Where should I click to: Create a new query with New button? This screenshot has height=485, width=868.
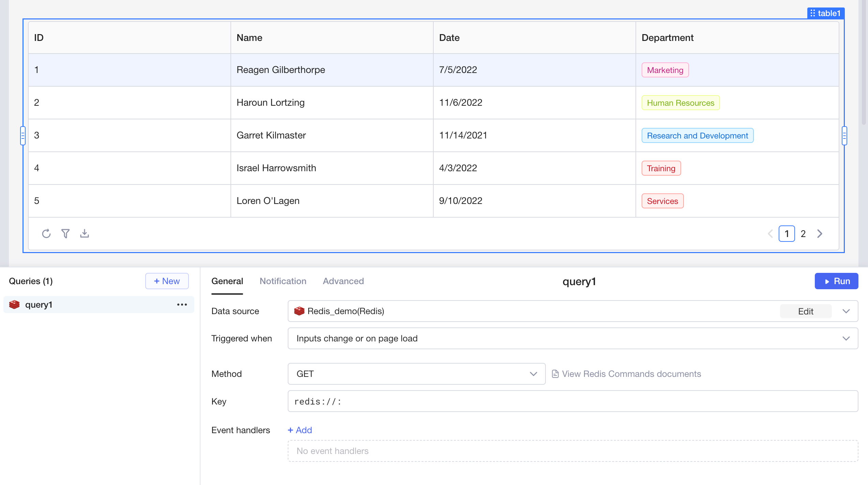167,281
